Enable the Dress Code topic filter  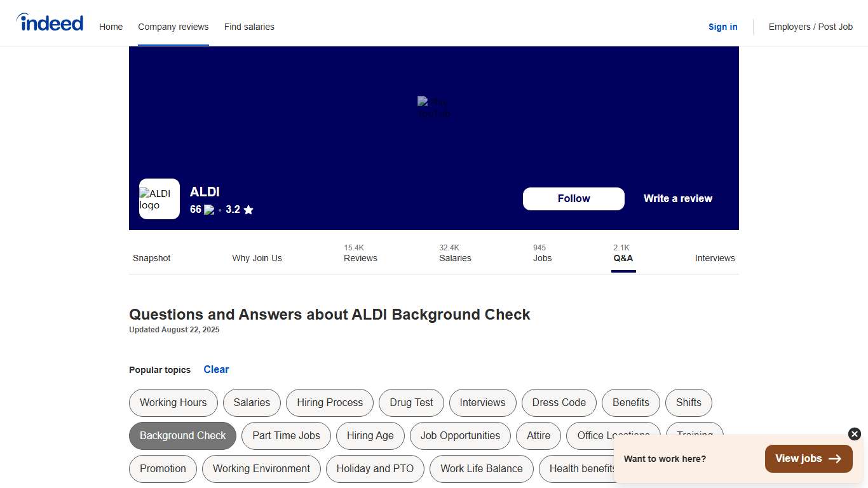coord(559,403)
